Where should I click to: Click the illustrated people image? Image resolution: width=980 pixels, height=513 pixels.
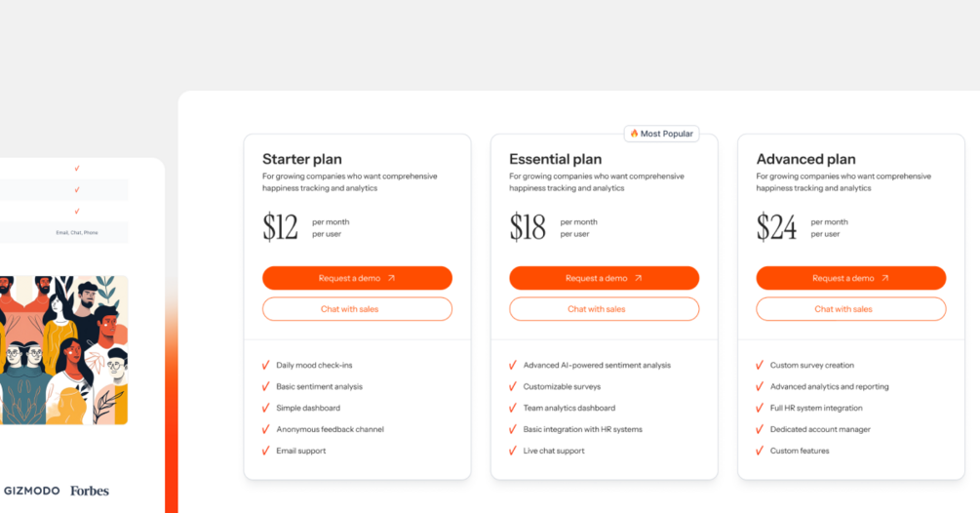pyautogui.click(x=63, y=349)
